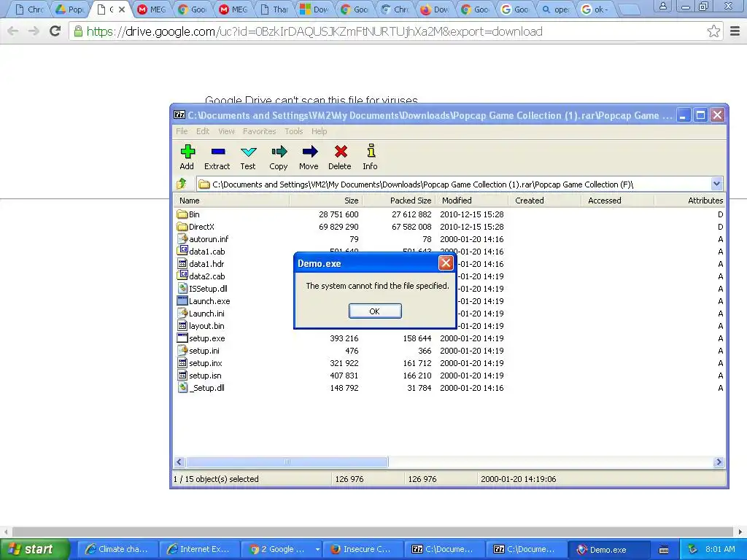The height and width of the screenshot is (560, 747).
Task: Select the setup.exe file icon
Action: point(182,338)
